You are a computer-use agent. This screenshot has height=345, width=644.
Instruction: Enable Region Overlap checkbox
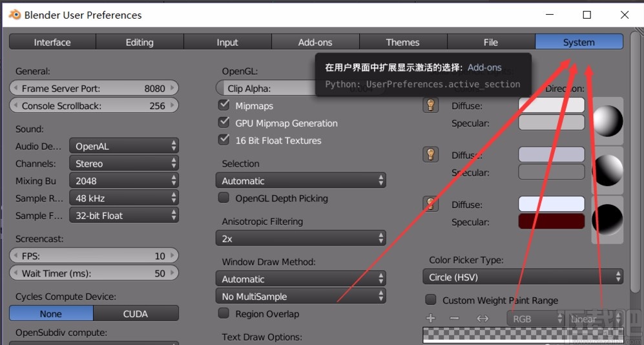(x=224, y=313)
